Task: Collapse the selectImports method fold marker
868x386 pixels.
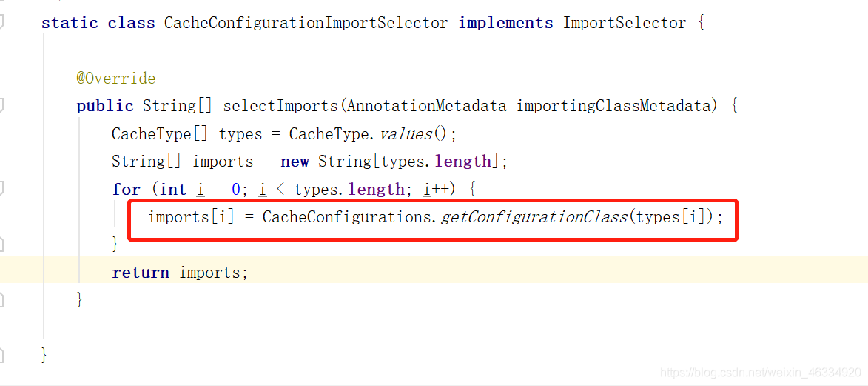Action: coord(1,104)
